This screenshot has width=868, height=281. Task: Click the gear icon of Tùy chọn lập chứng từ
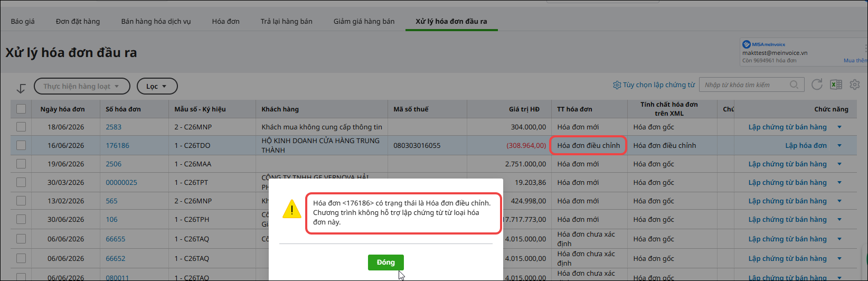click(617, 85)
